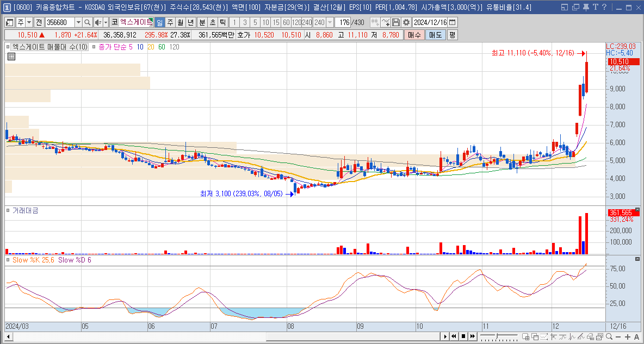Choose the 1 interval button
The image size is (644, 344).
pos(234,22)
